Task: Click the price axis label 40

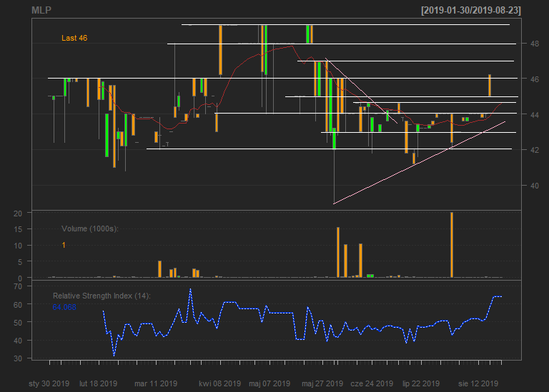Action: point(535,186)
